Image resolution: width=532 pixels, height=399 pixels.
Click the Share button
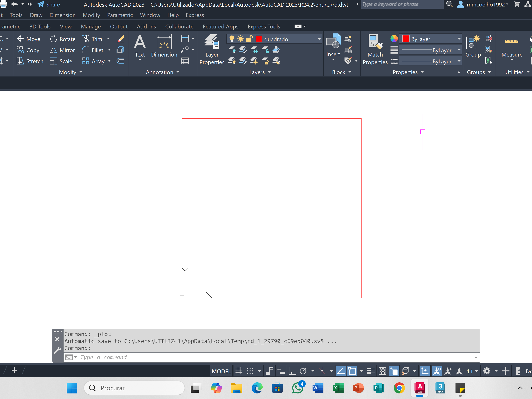tap(49, 4)
